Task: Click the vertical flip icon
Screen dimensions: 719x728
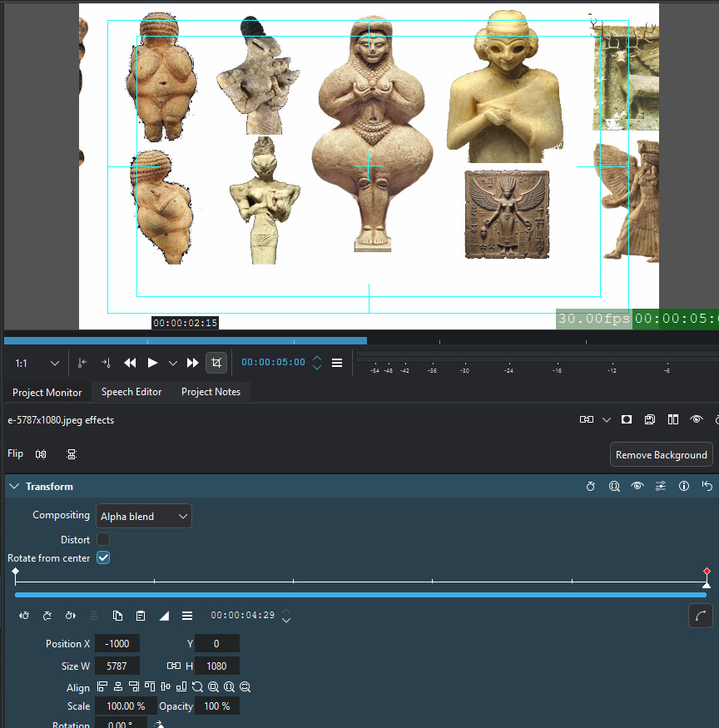Action: (x=72, y=454)
